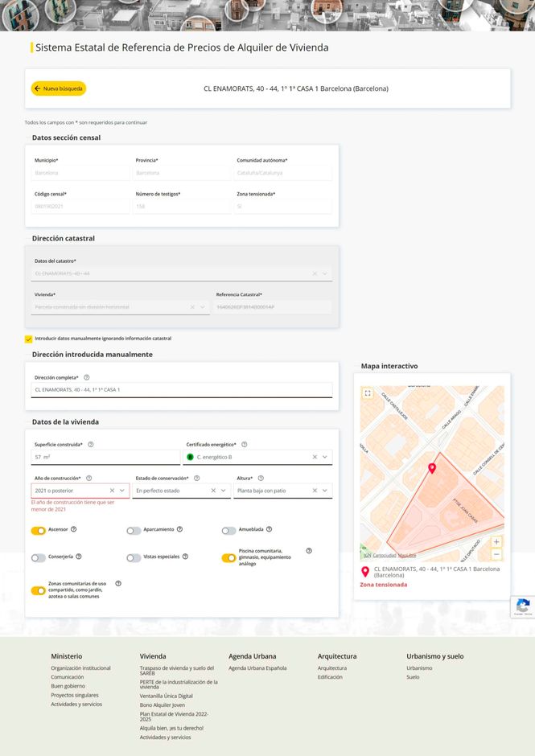
Task: Click the Dirección completa input field
Action: (181, 389)
